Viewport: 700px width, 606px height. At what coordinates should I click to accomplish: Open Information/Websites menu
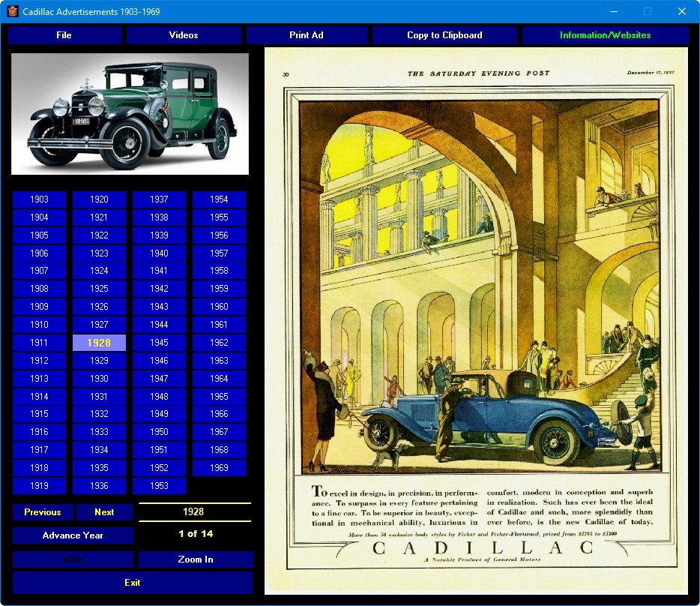605,35
